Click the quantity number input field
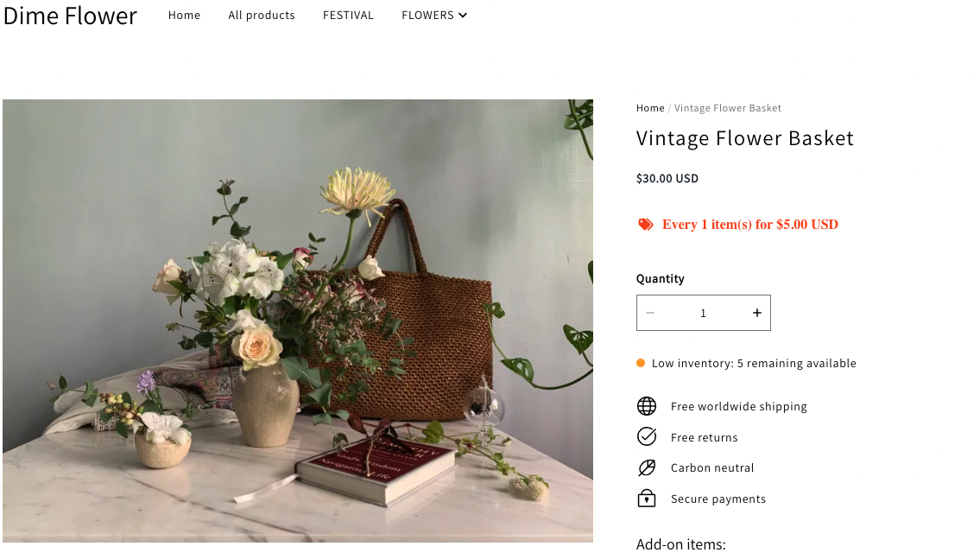Image resolution: width=980 pixels, height=559 pixels. click(x=703, y=313)
